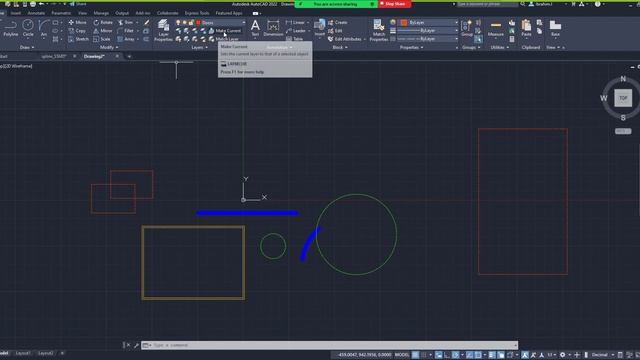640x360 pixels.
Task: Toggle snap mode in status bar
Action: pos(424,355)
